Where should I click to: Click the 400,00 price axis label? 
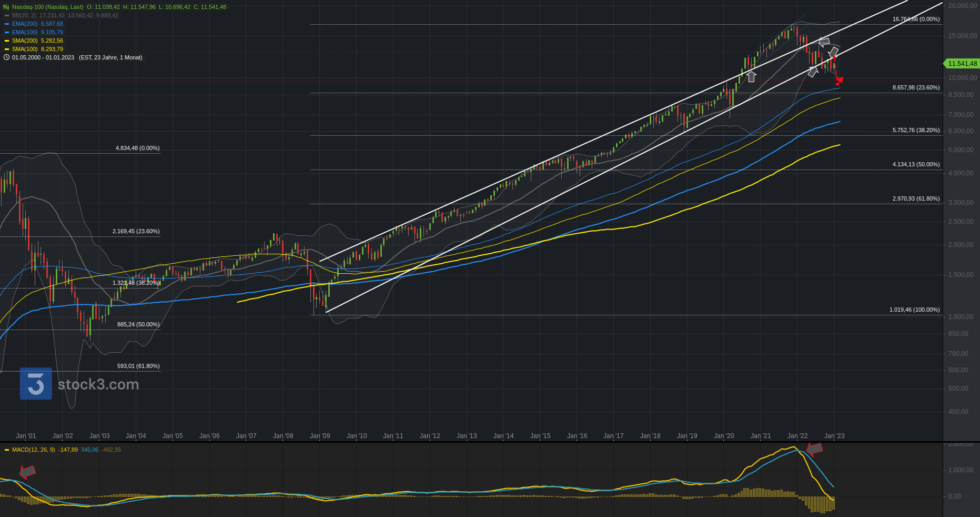coord(958,412)
